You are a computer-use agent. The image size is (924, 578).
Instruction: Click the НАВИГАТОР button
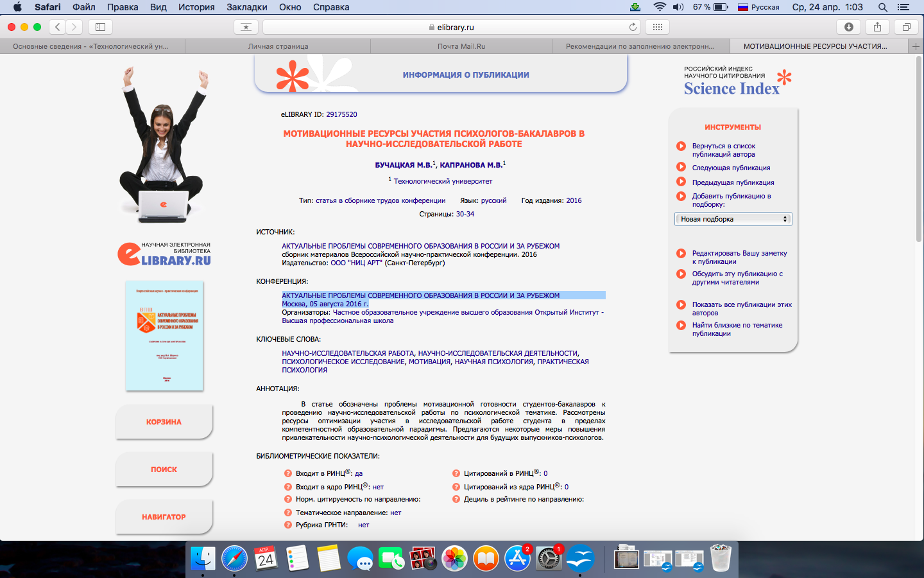(164, 517)
